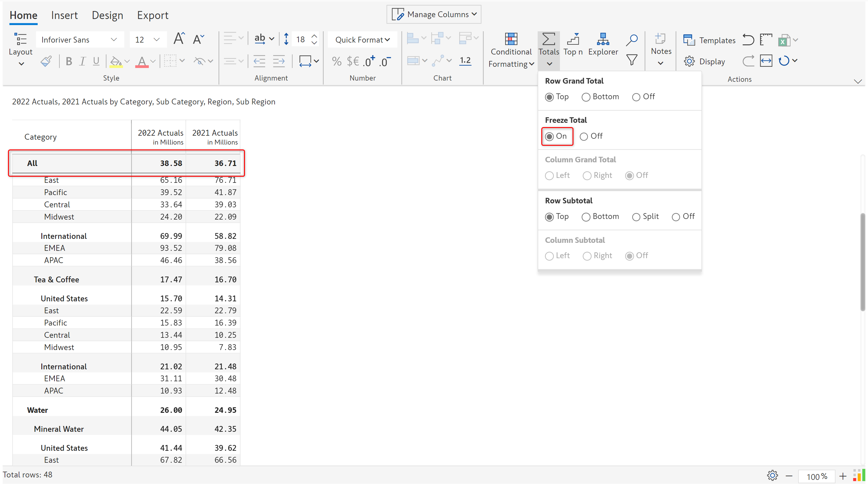Increase decimal places in Number group
Screen dimensions: 868x486
point(369,61)
